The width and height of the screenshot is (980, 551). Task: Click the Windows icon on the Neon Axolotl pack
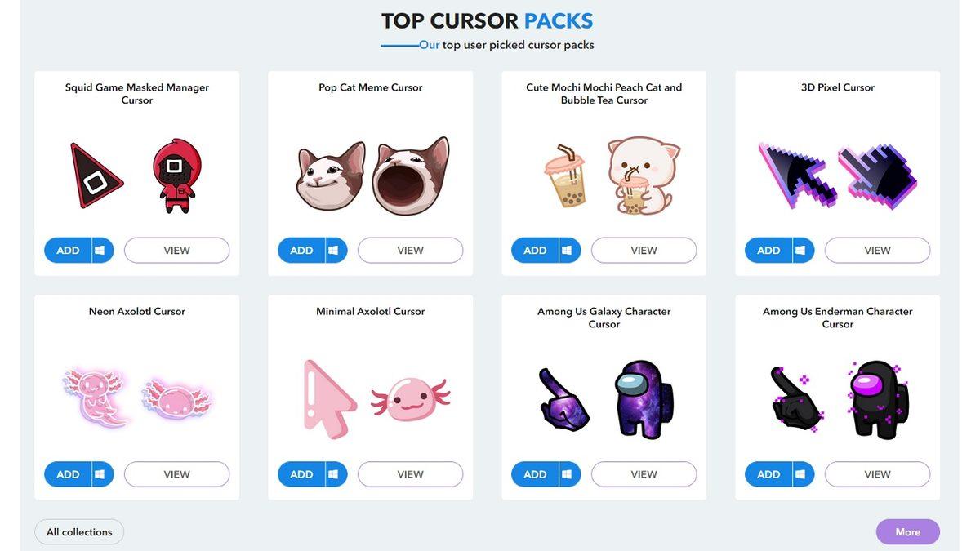100,474
